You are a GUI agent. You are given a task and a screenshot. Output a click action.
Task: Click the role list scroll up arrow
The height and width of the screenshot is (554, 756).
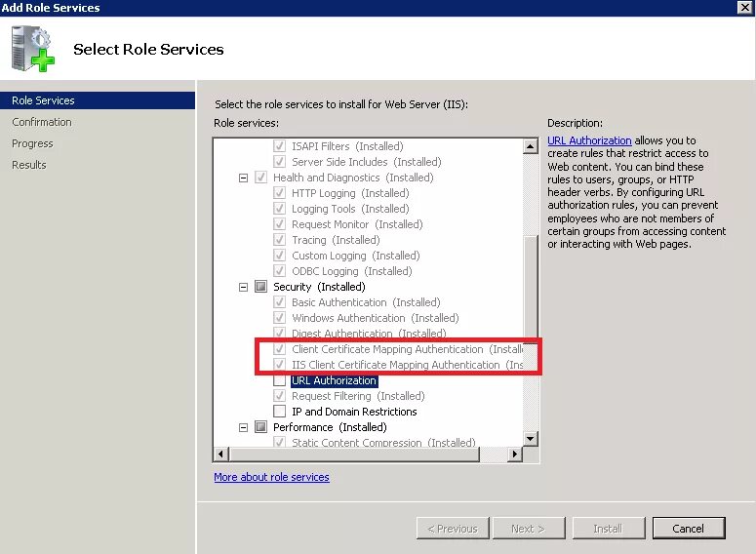click(x=531, y=146)
